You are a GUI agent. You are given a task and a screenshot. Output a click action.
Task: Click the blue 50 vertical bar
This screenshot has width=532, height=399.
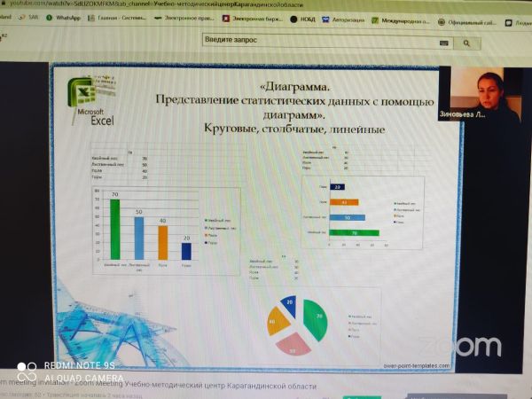[x=138, y=237]
